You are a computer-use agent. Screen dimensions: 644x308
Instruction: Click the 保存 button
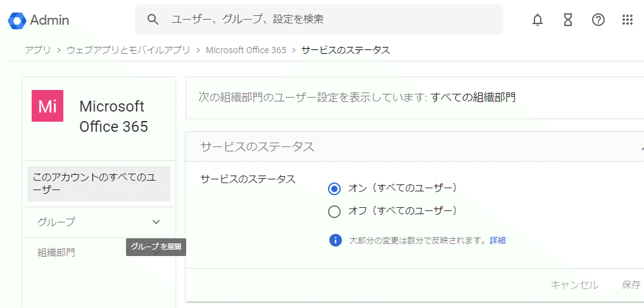631,285
